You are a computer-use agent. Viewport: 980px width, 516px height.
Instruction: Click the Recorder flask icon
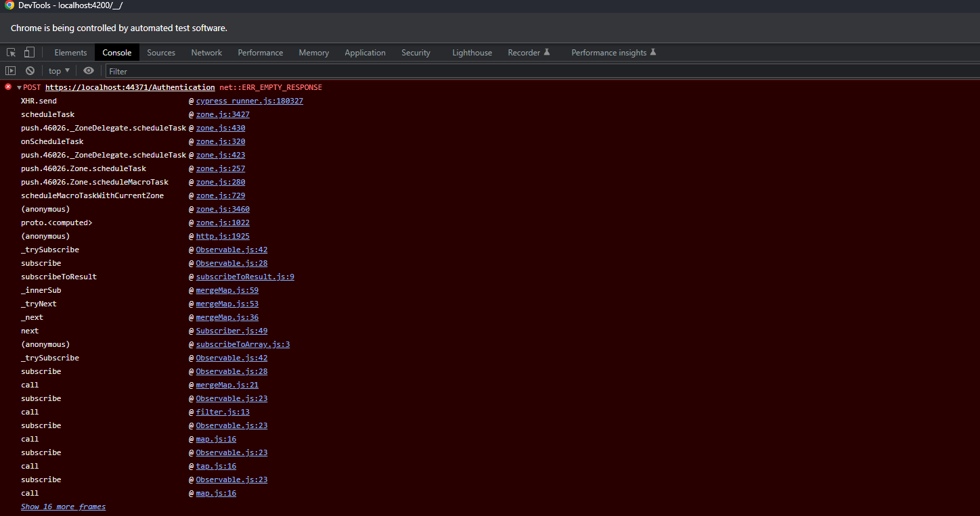point(547,52)
